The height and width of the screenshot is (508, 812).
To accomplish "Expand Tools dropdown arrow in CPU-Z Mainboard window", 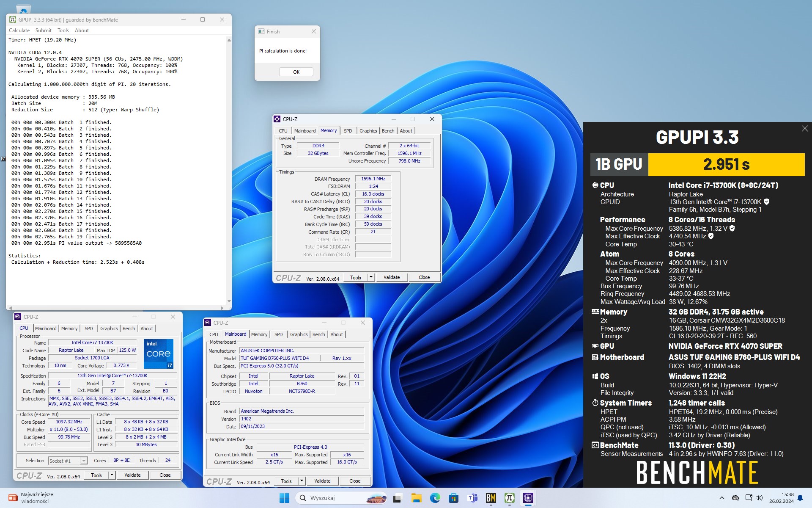I will (x=302, y=481).
